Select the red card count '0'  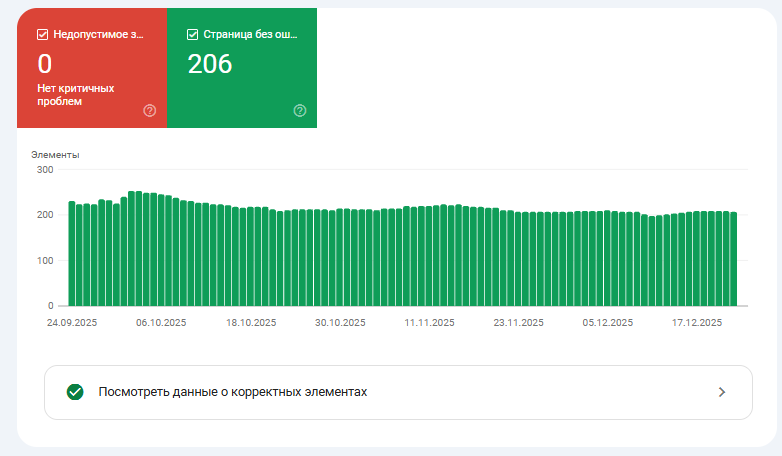(44, 65)
